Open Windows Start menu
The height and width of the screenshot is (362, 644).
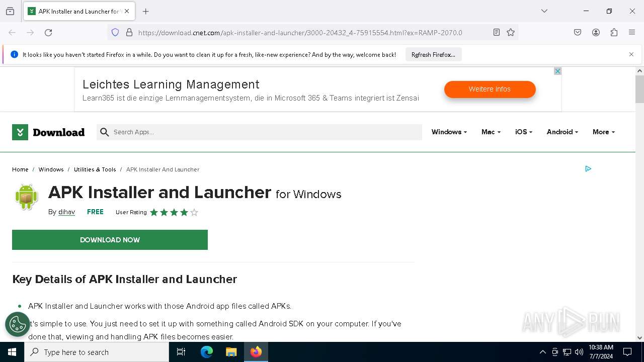[12, 352]
